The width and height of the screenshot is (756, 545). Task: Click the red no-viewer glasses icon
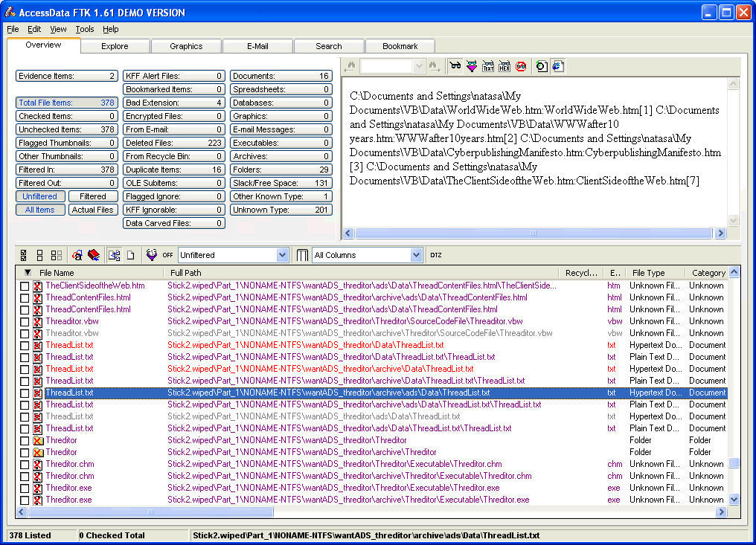(x=521, y=66)
